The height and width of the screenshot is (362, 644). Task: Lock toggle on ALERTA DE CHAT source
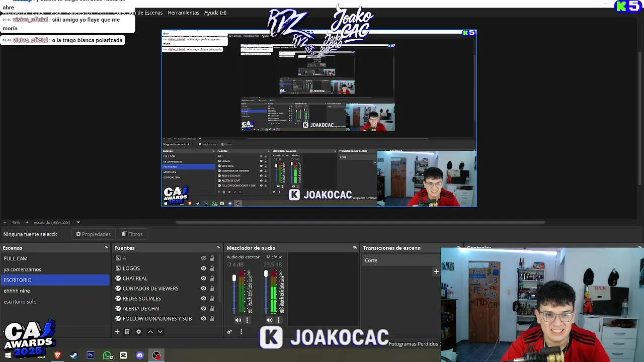(x=212, y=309)
